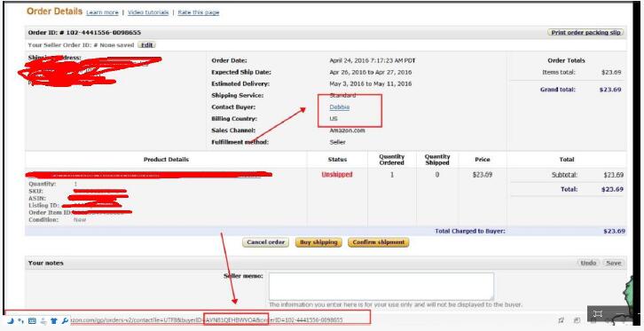This screenshot has height=331, width=644.
Task: Click the Buy shipping button
Action: (x=318, y=242)
